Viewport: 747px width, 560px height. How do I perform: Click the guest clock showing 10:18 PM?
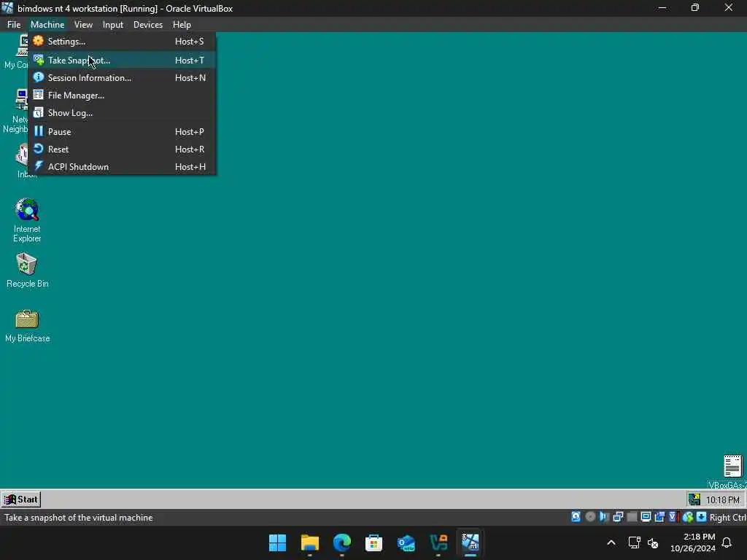pyautogui.click(x=723, y=499)
